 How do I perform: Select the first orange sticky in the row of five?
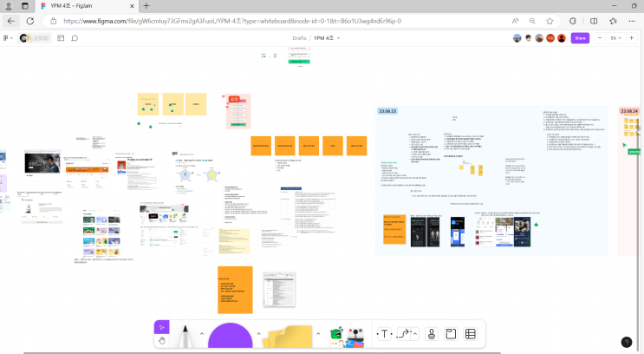(x=261, y=146)
